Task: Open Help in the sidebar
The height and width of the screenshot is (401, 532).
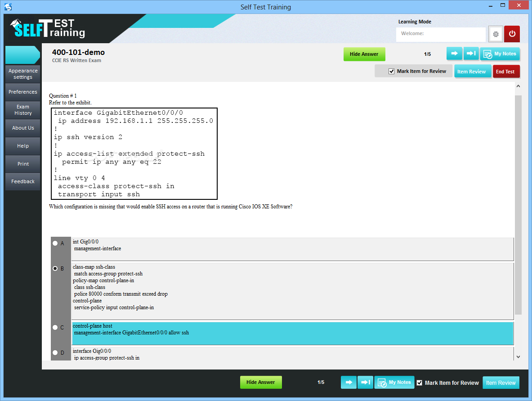Action: pos(23,146)
